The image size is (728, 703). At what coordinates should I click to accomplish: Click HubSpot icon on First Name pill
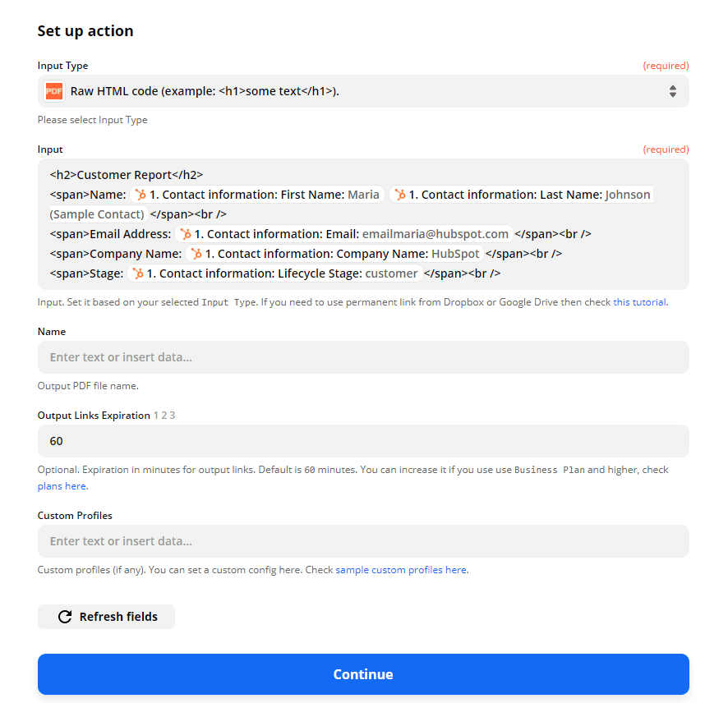pos(141,195)
